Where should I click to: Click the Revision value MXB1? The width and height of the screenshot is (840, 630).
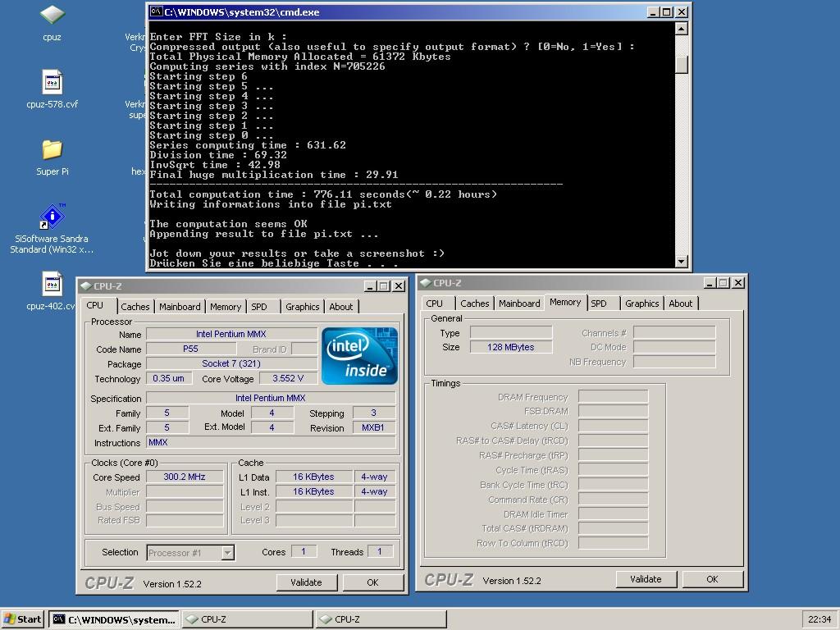(373, 427)
